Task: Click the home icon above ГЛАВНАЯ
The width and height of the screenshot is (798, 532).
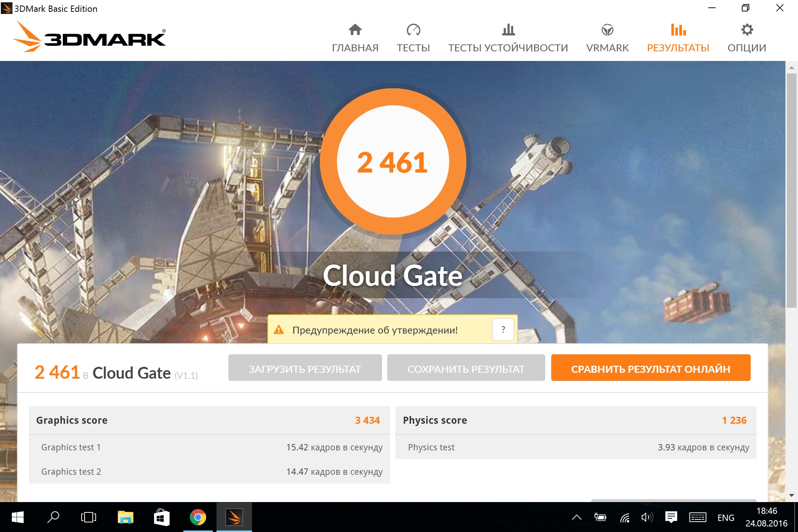Action: (x=355, y=30)
